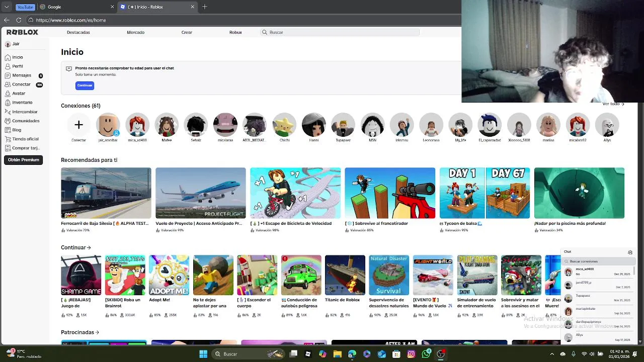Open Comunidades in the sidebar
The height and width of the screenshot is (362, 644).
(x=22, y=121)
